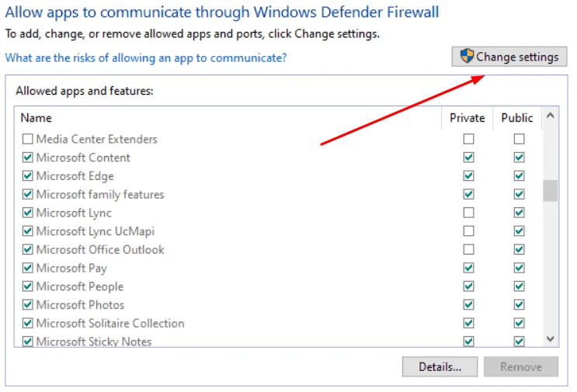Click the Remove button
The width and height of the screenshot is (577, 392).
click(521, 366)
